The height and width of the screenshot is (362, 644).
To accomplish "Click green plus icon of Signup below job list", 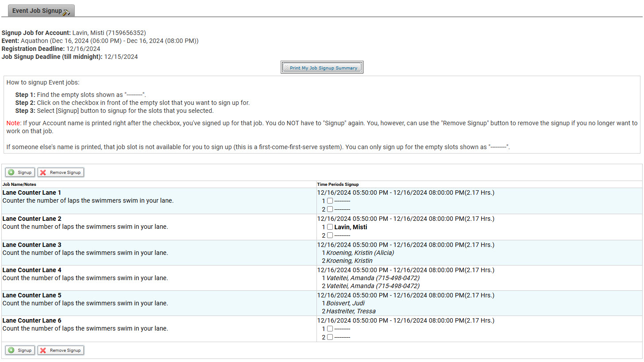I will [12, 350].
